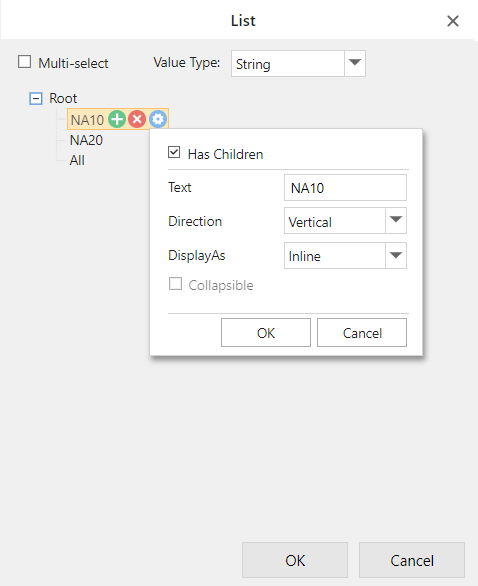
Task: Select the NA10 tree item label
Action: point(87,120)
